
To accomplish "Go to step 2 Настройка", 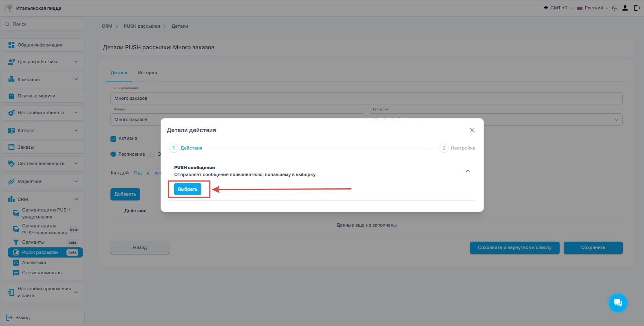I will (x=457, y=148).
